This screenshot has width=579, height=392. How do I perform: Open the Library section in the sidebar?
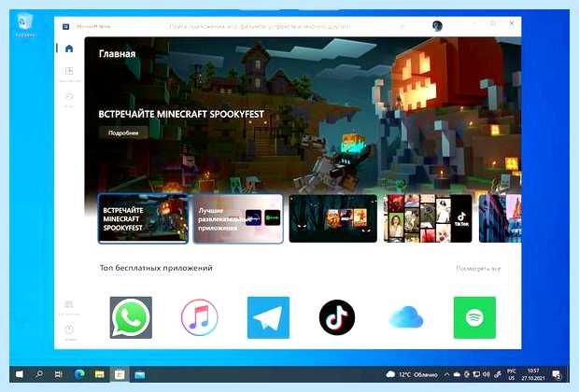coord(69,307)
